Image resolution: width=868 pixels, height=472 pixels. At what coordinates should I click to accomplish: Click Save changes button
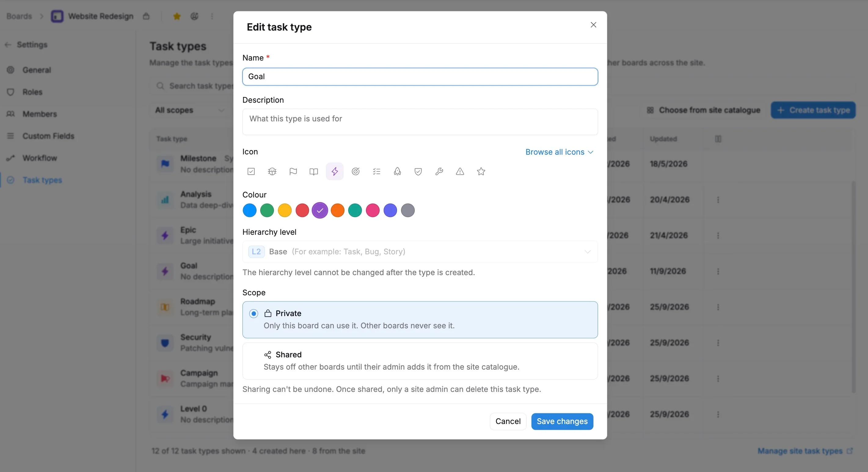coord(562,421)
